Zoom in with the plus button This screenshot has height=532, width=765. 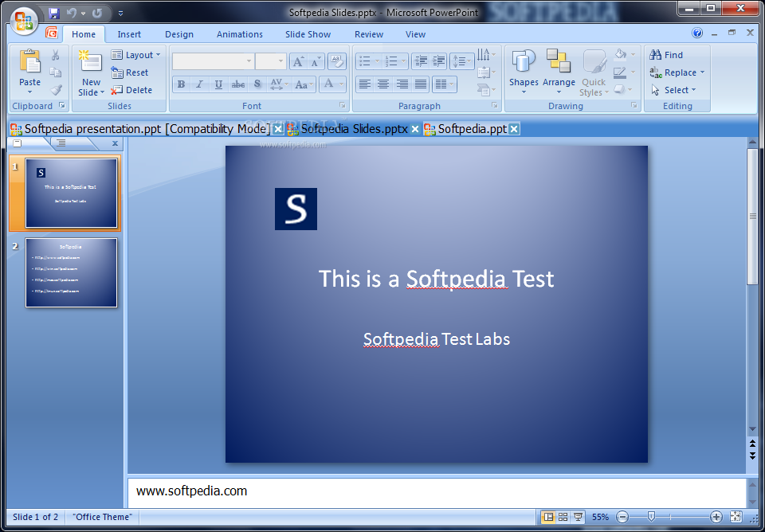pyautogui.click(x=716, y=517)
